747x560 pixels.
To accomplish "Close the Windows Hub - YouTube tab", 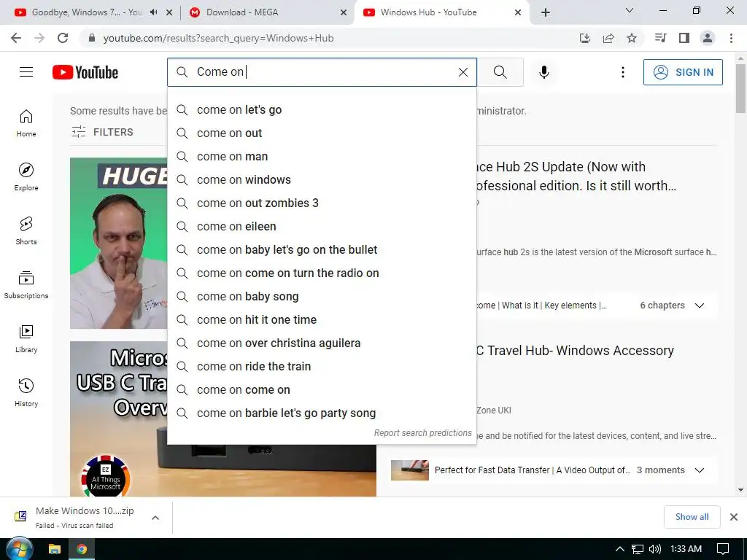I will click(518, 12).
